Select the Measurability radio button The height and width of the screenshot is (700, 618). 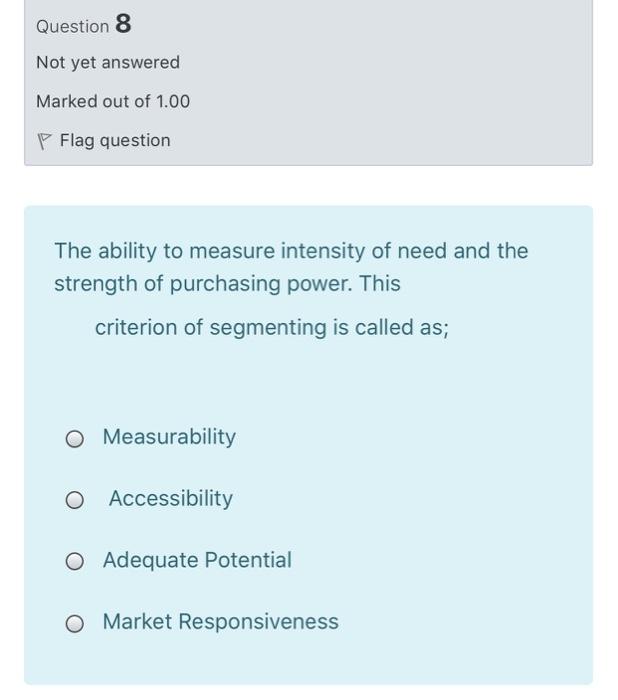[75, 439]
